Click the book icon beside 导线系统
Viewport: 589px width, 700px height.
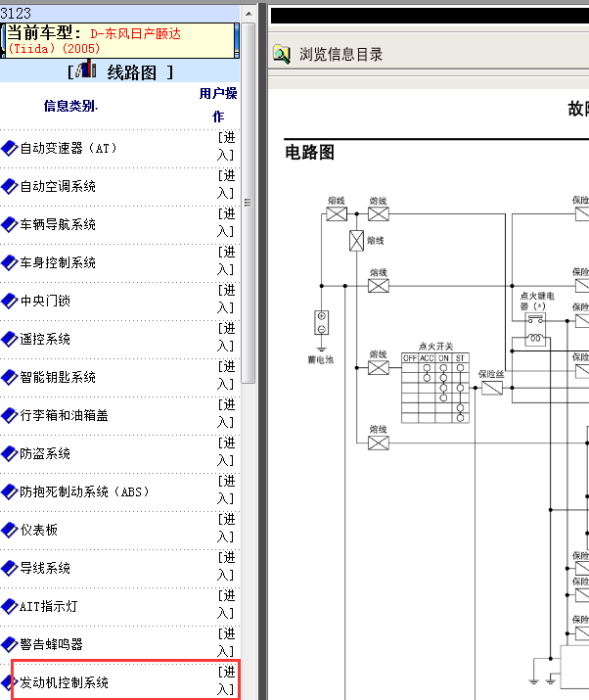[10, 568]
